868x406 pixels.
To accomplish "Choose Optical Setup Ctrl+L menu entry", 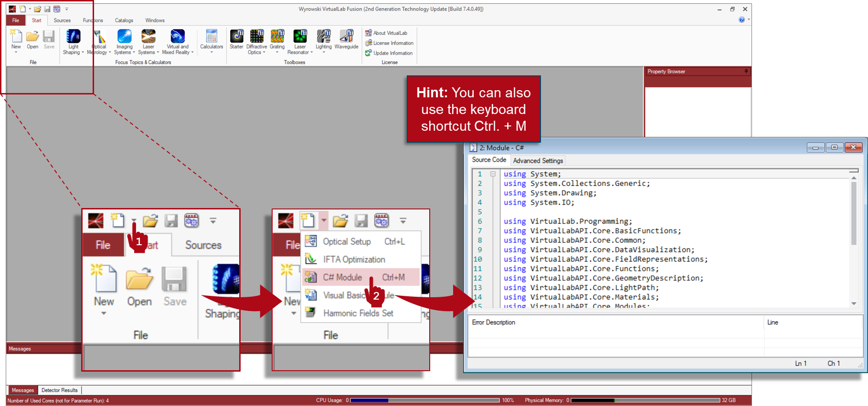I will 361,241.
